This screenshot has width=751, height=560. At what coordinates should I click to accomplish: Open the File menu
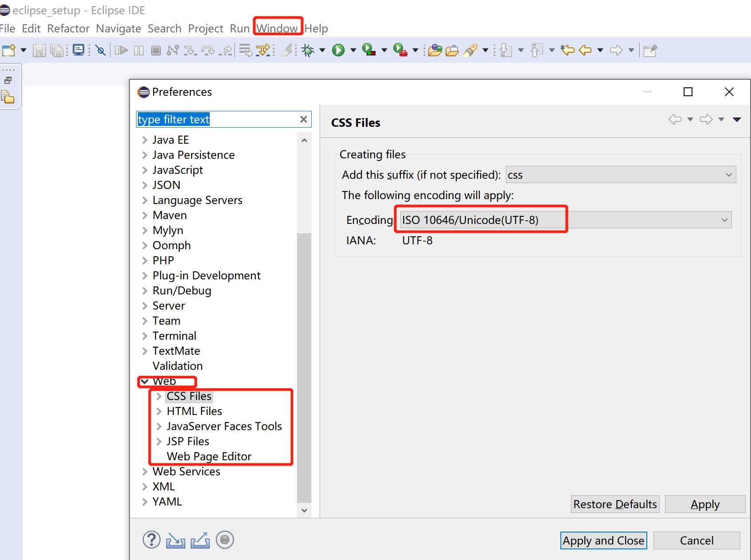click(x=7, y=28)
